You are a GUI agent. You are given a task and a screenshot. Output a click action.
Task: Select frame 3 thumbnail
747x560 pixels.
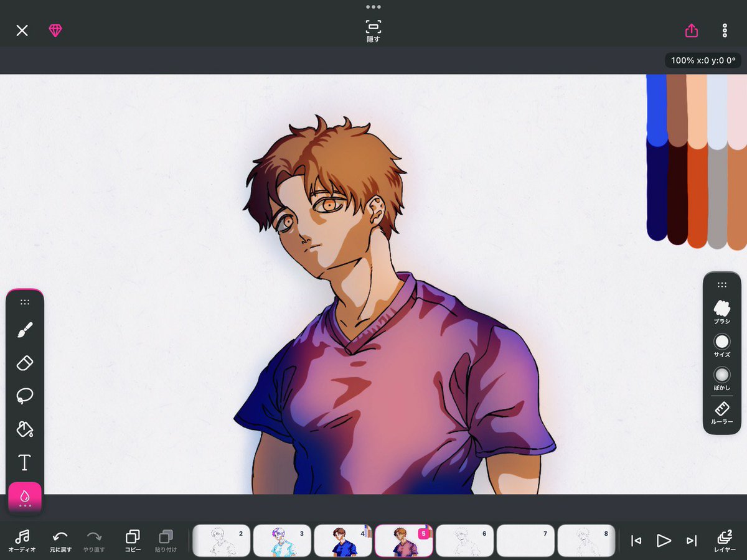pyautogui.click(x=282, y=541)
